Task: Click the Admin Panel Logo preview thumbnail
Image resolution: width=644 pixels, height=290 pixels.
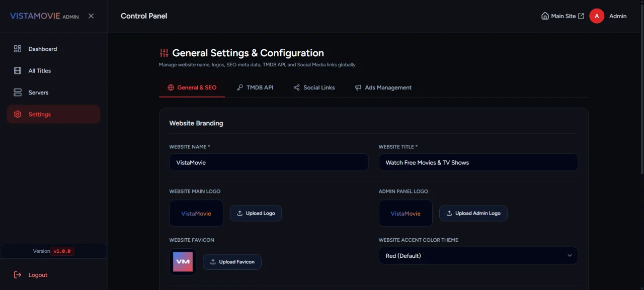Action: tap(406, 213)
